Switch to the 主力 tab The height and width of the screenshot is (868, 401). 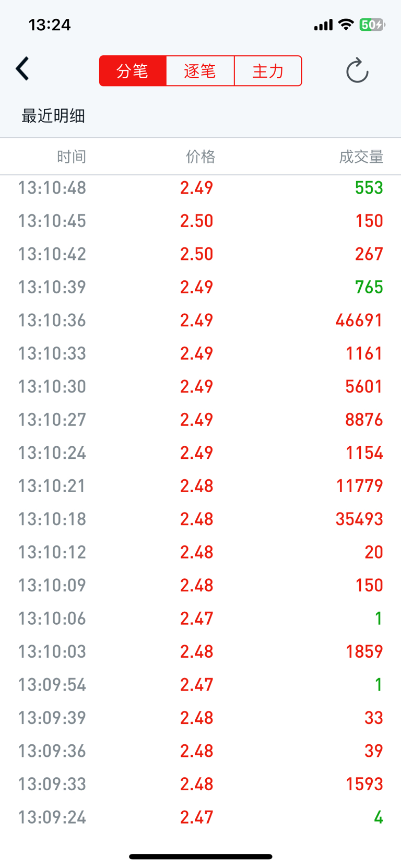(x=268, y=71)
